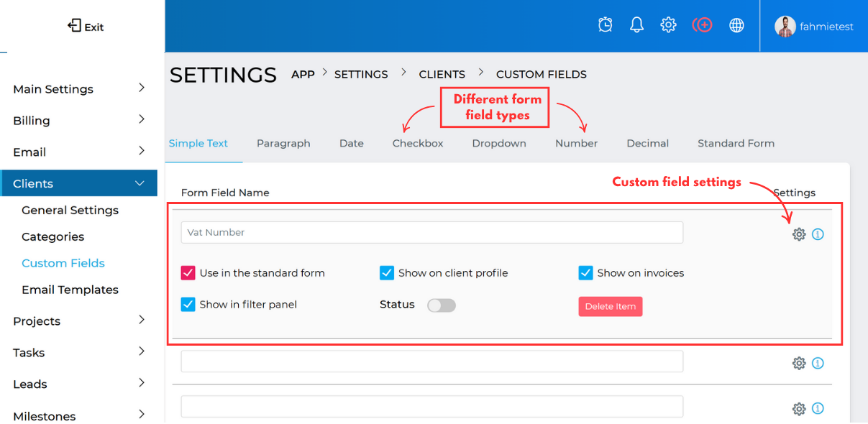
Task: Click info icon for third empty field
Action: [x=818, y=408]
